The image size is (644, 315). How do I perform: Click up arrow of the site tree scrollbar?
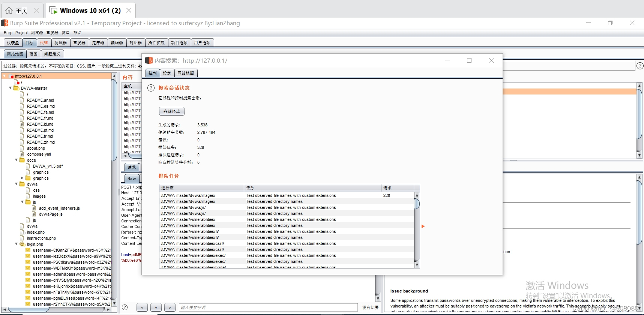click(x=114, y=76)
